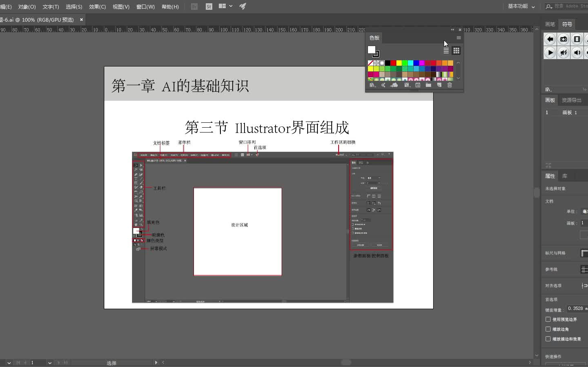The image size is (588, 367).
Task: Click the guides icon beside 参考线
Action: point(584,270)
